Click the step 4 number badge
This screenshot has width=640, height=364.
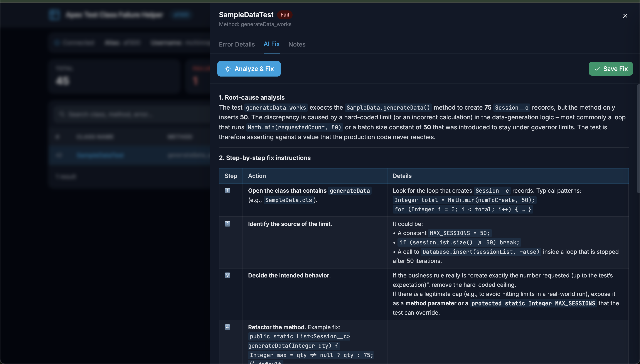click(227, 327)
